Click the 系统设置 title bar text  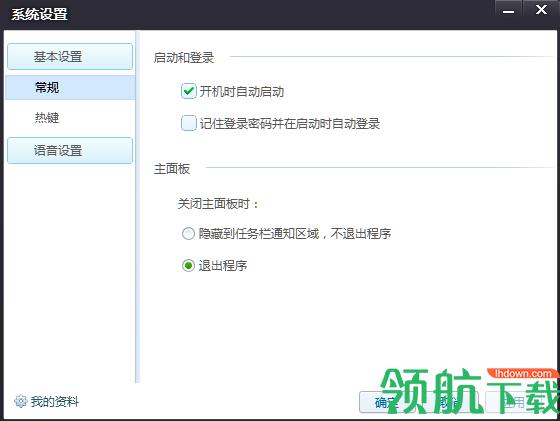click(x=39, y=14)
